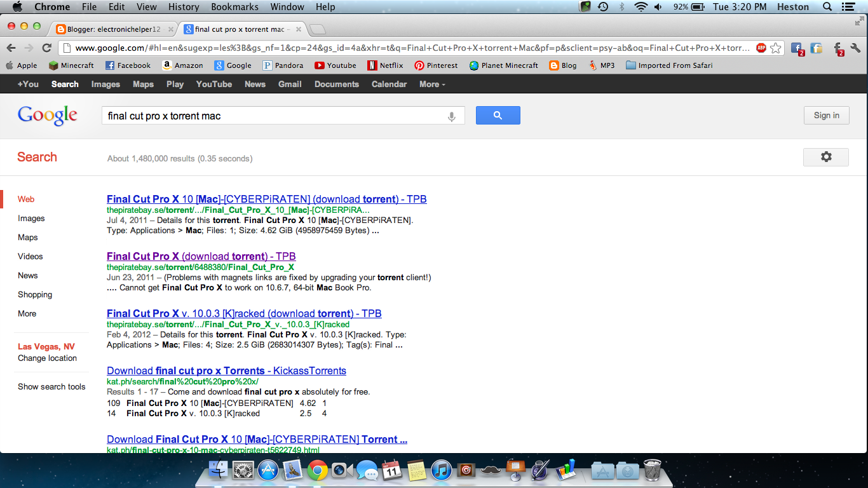Open System Preferences from the Dock
The height and width of the screenshot is (488, 868).
[x=243, y=471]
